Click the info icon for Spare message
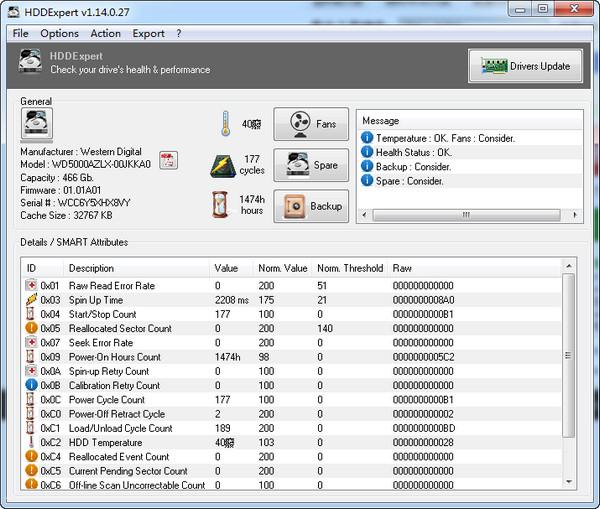The image size is (600, 509). click(x=367, y=180)
